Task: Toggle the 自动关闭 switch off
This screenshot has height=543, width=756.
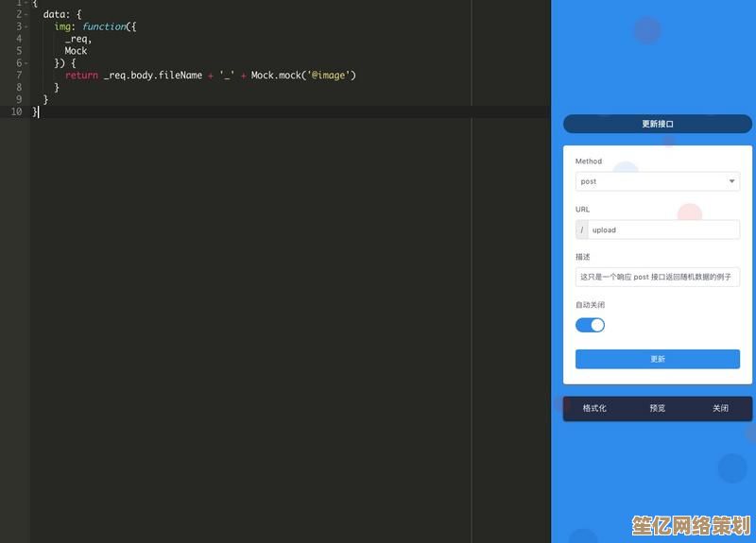Action: [590, 325]
